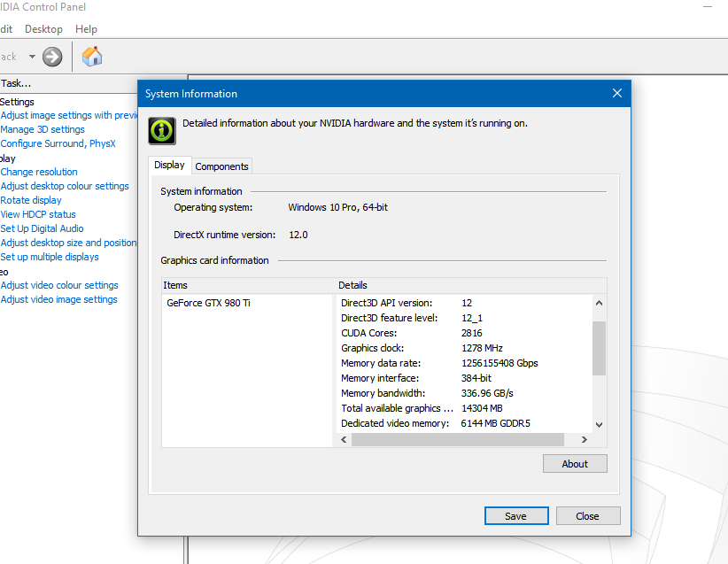Click scroll right arrow under Details list
Viewport: 728px width, 564px height.
click(x=584, y=439)
